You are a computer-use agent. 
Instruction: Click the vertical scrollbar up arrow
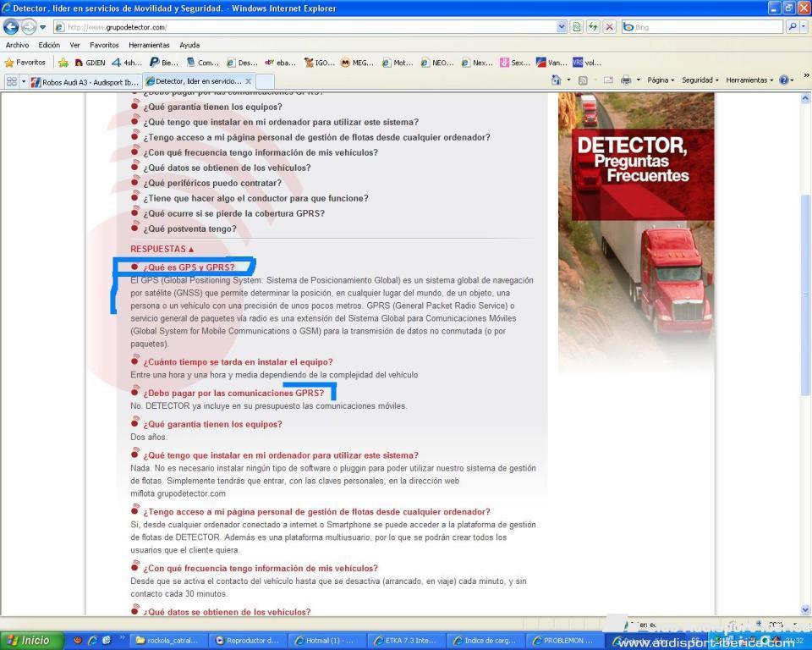(805, 98)
